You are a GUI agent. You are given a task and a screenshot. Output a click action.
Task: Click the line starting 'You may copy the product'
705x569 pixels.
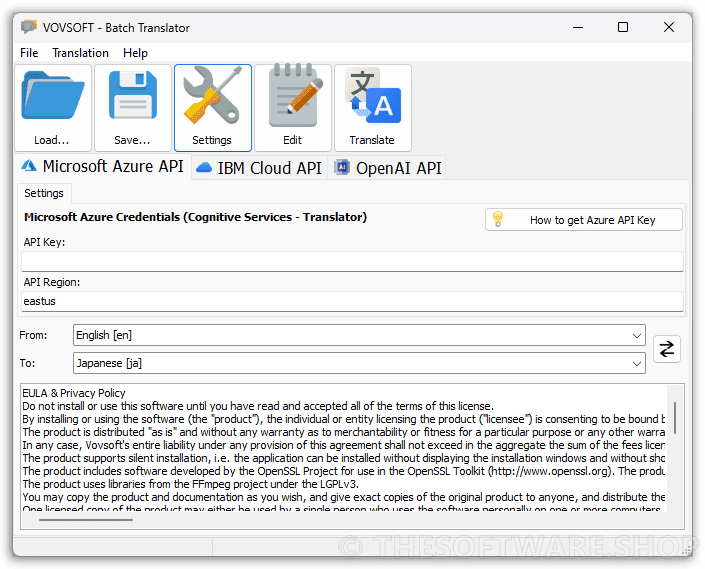344,497
